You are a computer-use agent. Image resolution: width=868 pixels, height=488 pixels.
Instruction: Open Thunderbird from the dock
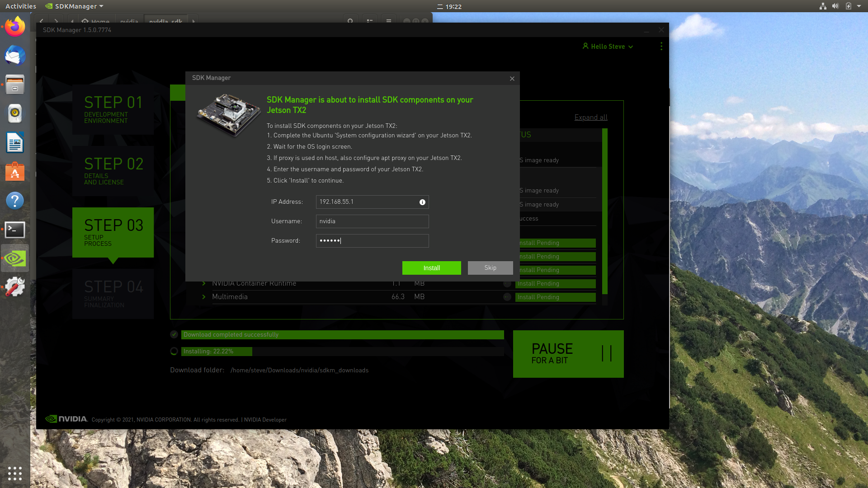pos(15,56)
